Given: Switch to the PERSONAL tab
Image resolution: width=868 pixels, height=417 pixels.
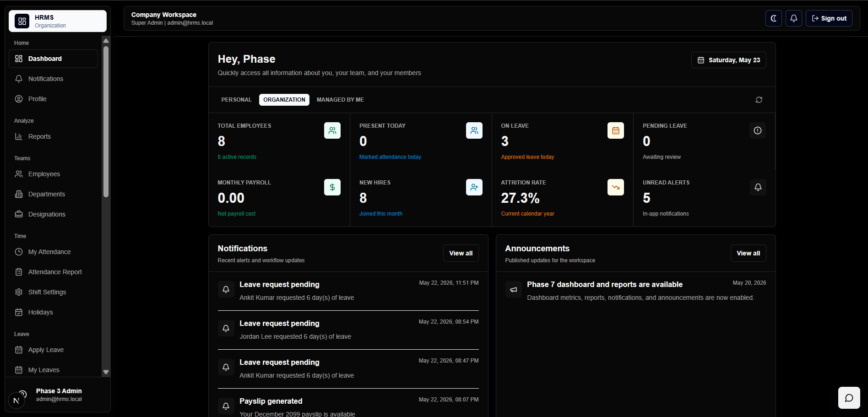Looking at the screenshot, I should 236,100.
